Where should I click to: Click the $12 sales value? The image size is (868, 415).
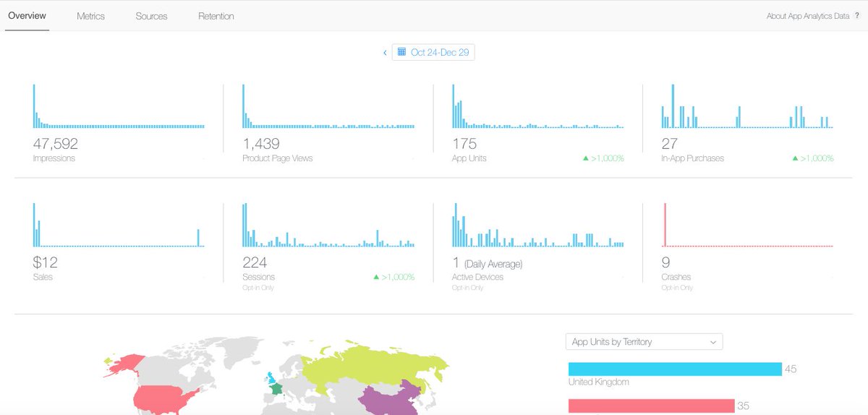coord(45,262)
